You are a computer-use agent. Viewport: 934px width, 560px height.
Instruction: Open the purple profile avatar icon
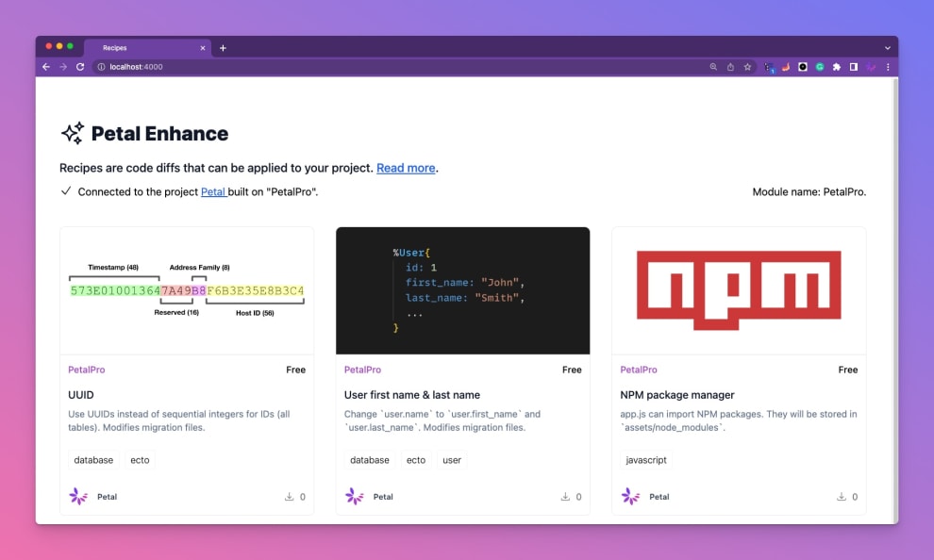pyautogui.click(x=871, y=67)
